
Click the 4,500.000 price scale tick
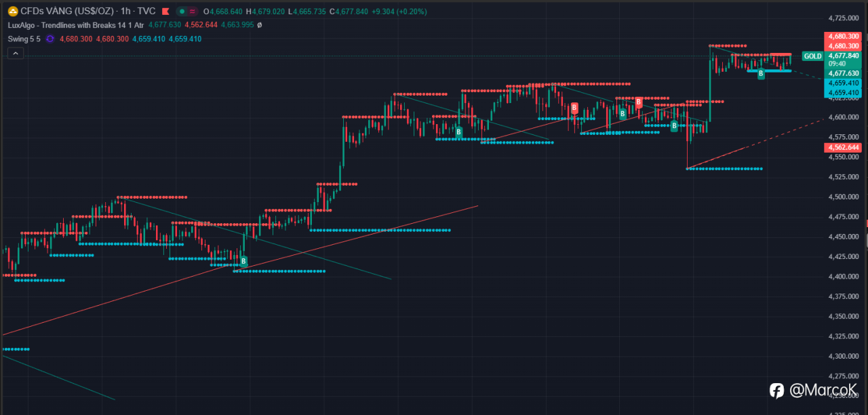(845, 197)
